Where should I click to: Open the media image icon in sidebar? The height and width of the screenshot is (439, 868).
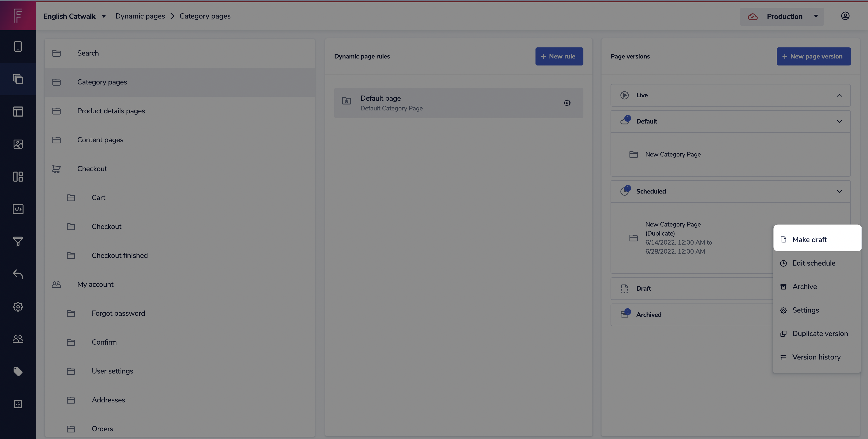click(x=18, y=144)
